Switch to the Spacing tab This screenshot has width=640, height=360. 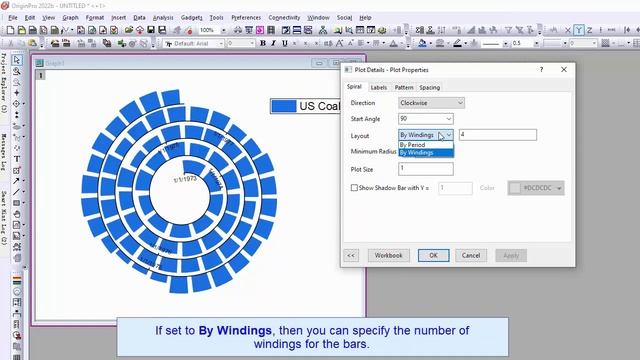pyautogui.click(x=429, y=87)
